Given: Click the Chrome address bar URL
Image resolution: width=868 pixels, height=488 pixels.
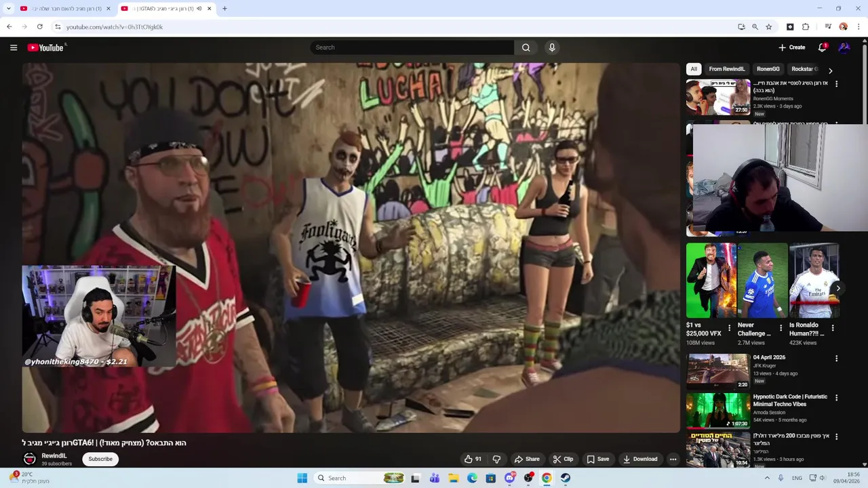Looking at the screenshot, I should point(115,27).
